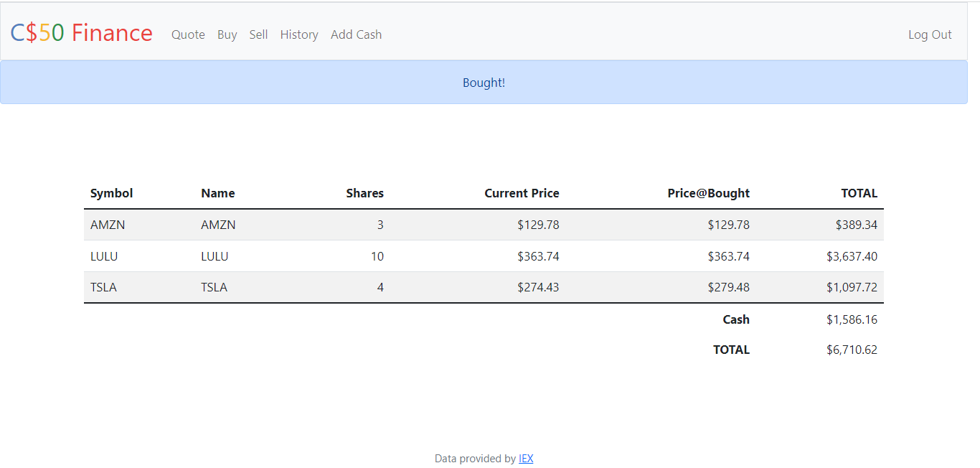The width and height of the screenshot is (980, 468).
Task: Click the Cash balance amount $1,586.16
Action: pyautogui.click(x=852, y=319)
